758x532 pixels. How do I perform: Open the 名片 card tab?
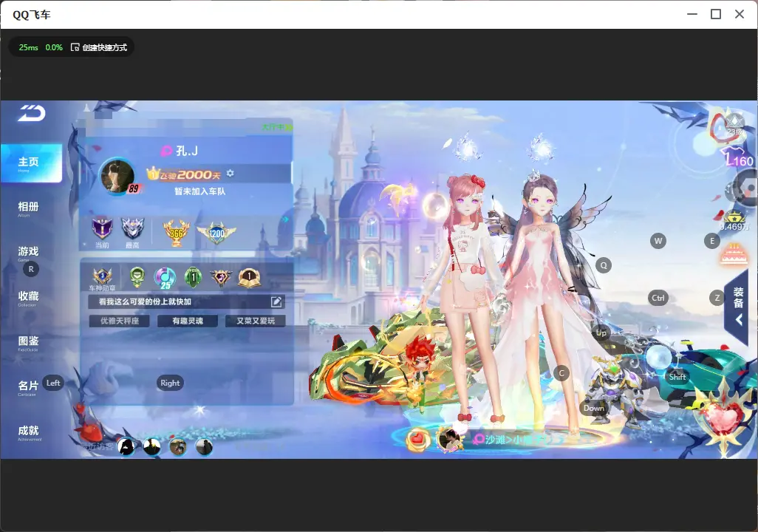[x=28, y=387]
